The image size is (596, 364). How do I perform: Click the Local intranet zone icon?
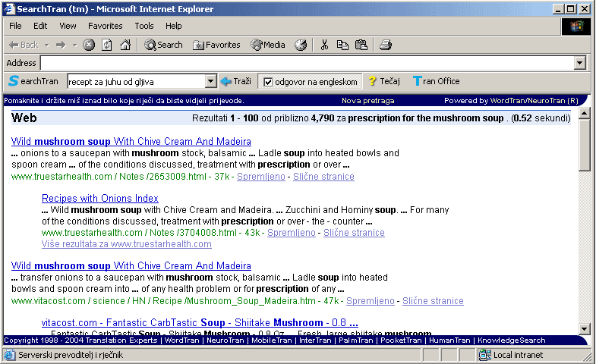(x=485, y=355)
